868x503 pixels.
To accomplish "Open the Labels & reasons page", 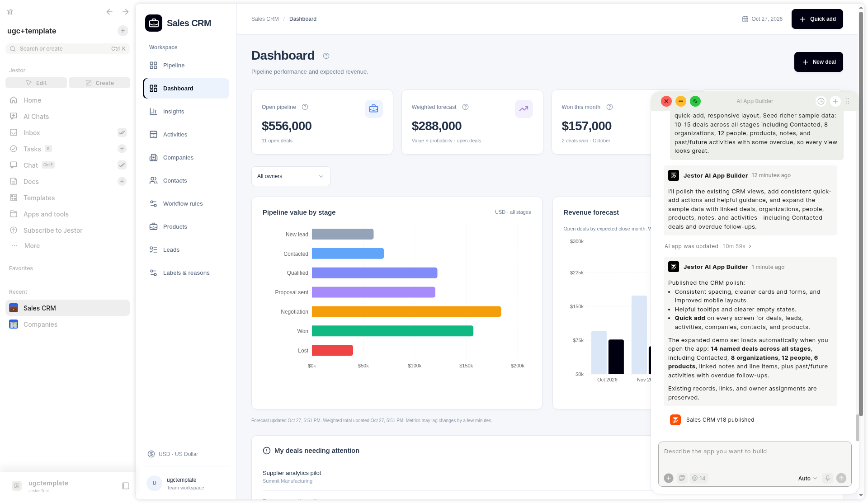I will [186, 273].
